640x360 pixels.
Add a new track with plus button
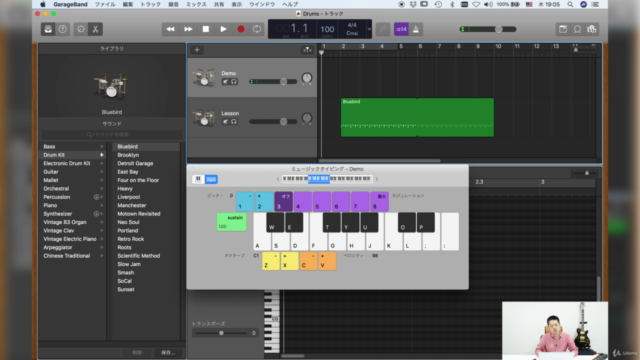[x=197, y=50]
